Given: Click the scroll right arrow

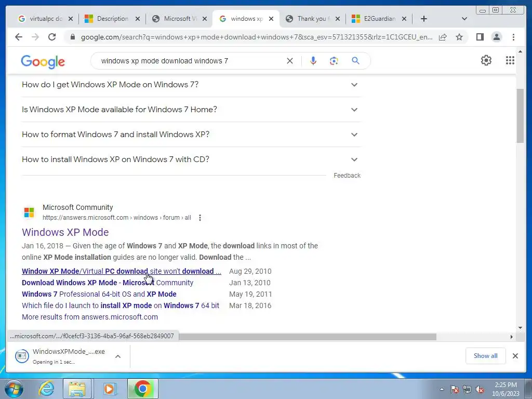Looking at the screenshot, I should point(511,337).
